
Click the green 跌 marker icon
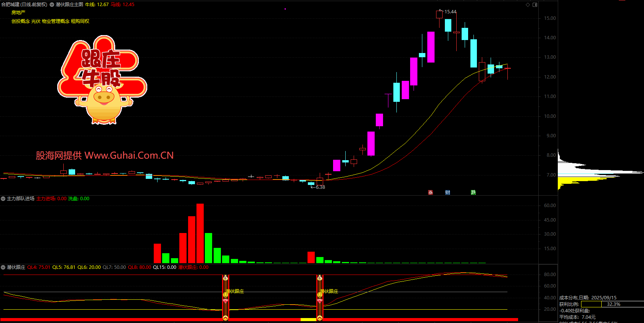473,193
